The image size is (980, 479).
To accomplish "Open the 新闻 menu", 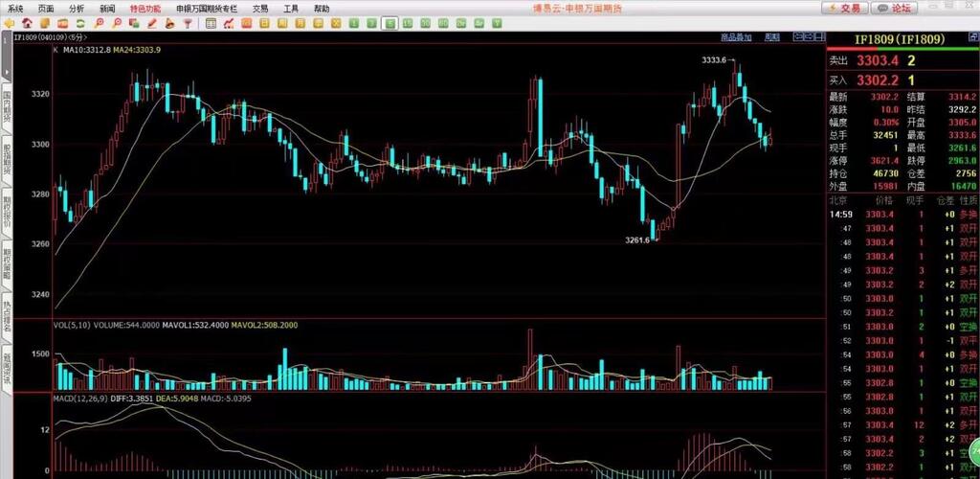I will [x=107, y=8].
